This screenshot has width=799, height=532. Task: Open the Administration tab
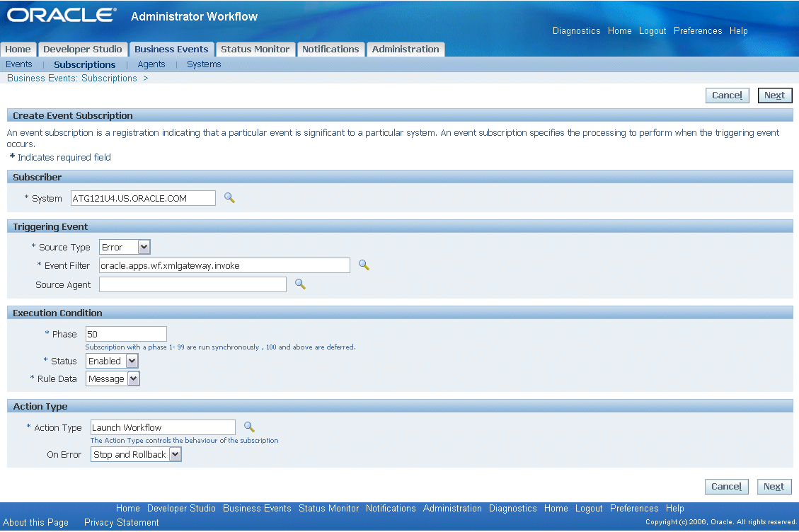click(406, 50)
